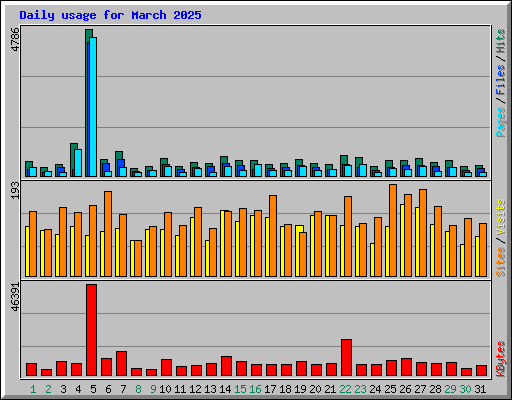The height and width of the screenshot is (400, 512).
Task: Click day label 6 on the x-axis
Action: click(108, 389)
